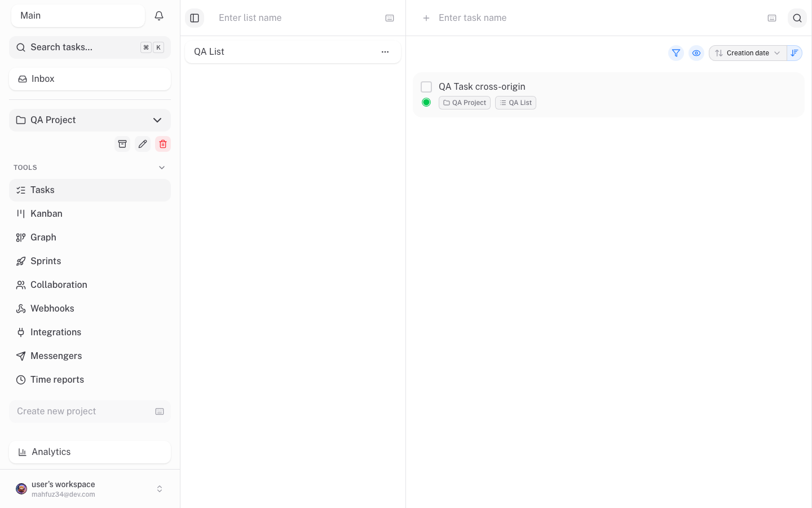Viewport: 812px width, 508px height.
Task: Open Webhooks settings
Action: (x=90, y=309)
